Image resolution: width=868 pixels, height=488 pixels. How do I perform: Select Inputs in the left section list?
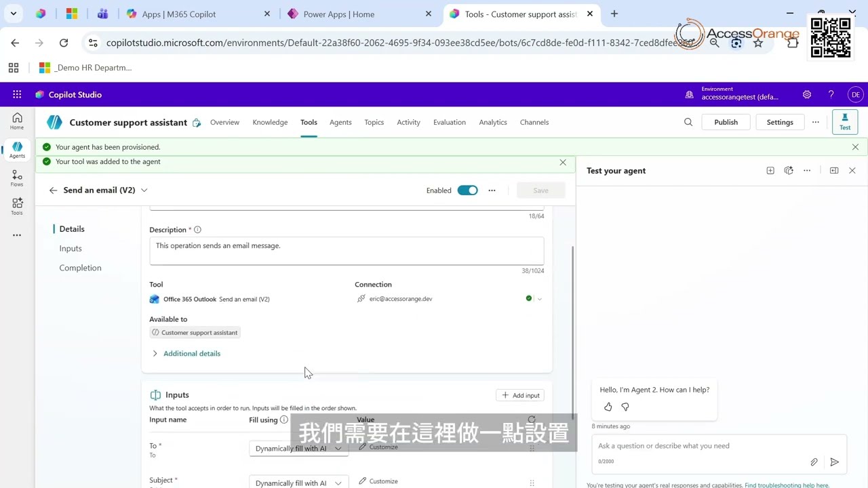71,249
